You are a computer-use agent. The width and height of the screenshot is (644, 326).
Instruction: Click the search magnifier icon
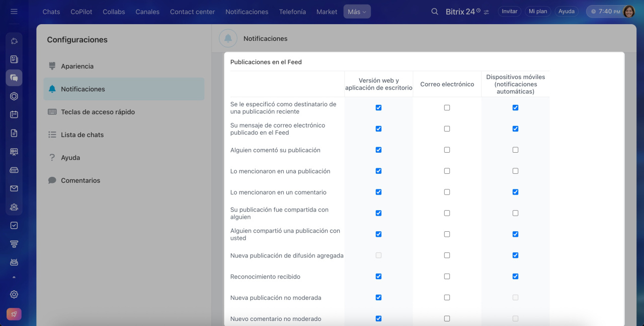tap(435, 11)
